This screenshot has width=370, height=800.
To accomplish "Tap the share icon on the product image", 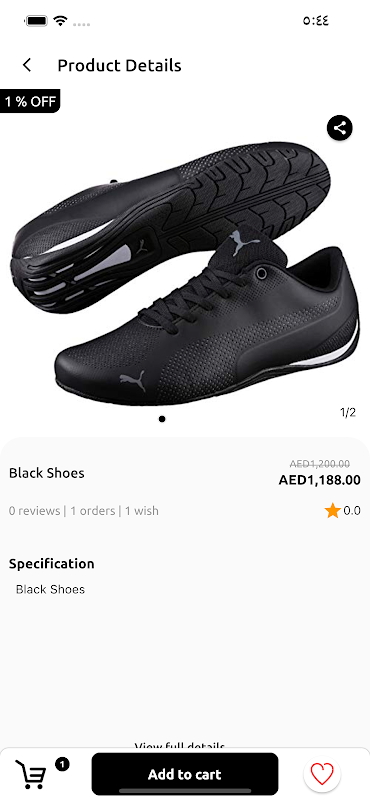I will (x=340, y=128).
